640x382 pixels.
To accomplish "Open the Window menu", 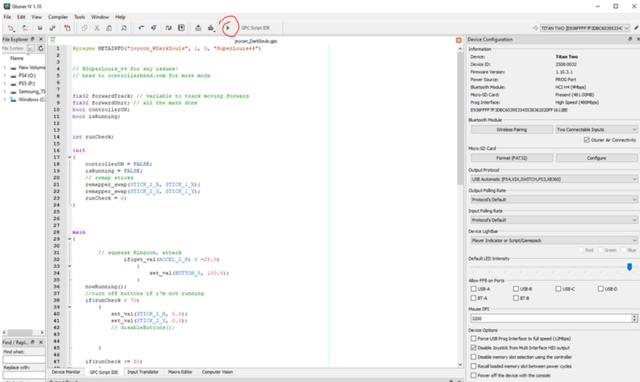I will [100, 17].
